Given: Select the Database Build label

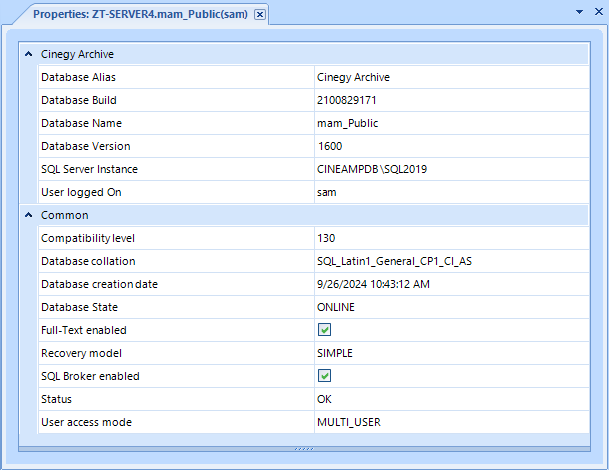Looking at the screenshot, I should (79, 100).
